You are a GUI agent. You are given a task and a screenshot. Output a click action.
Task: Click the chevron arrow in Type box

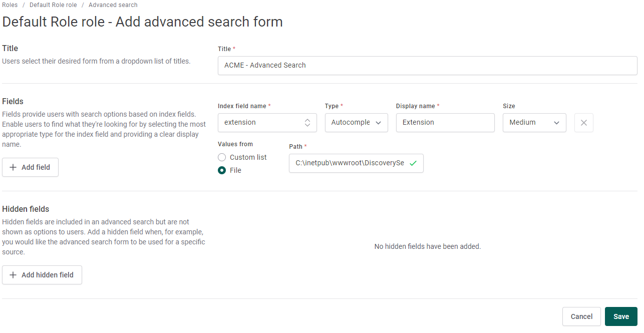[x=378, y=123]
